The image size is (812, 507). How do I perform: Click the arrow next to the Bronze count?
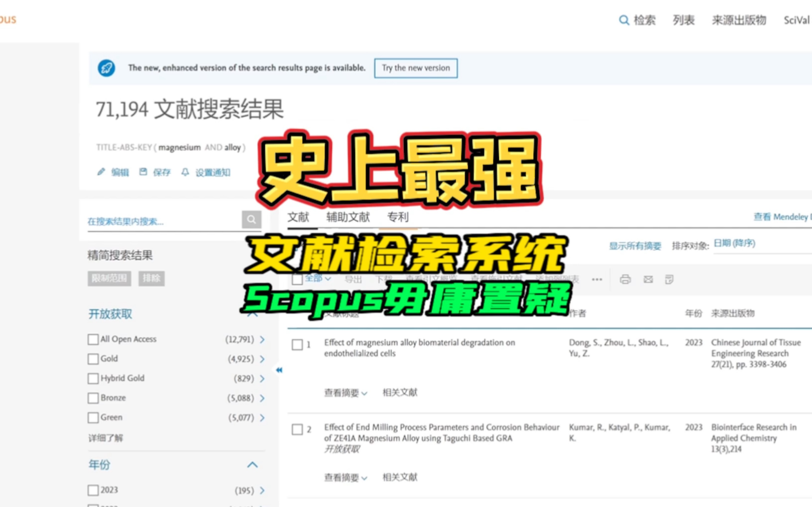click(x=262, y=398)
